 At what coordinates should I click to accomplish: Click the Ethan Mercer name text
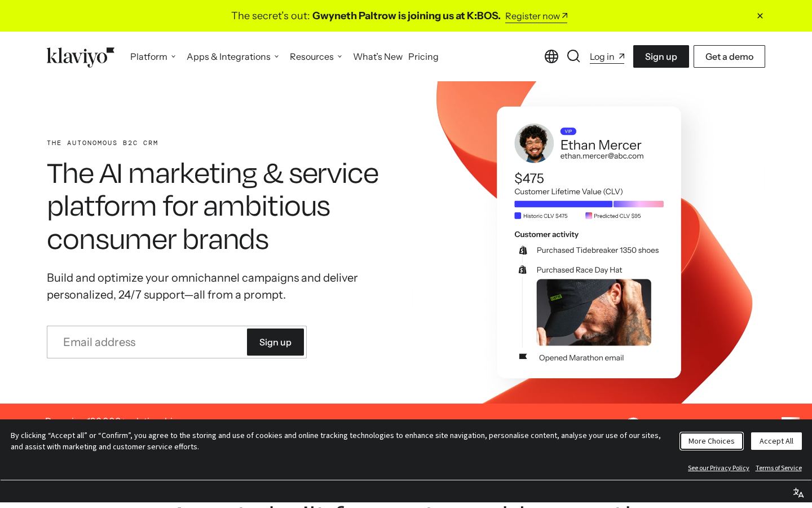point(601,144)
